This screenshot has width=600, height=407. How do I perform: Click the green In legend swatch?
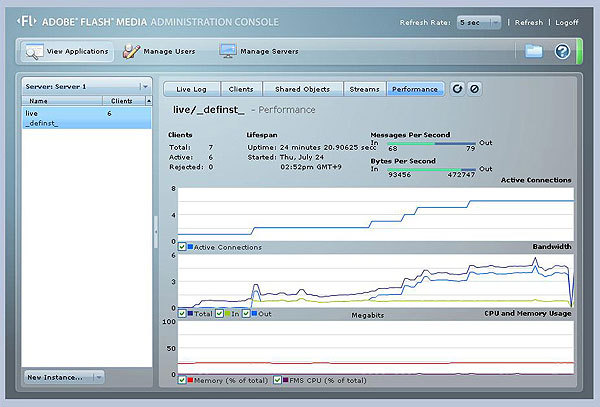pos(228,314)
